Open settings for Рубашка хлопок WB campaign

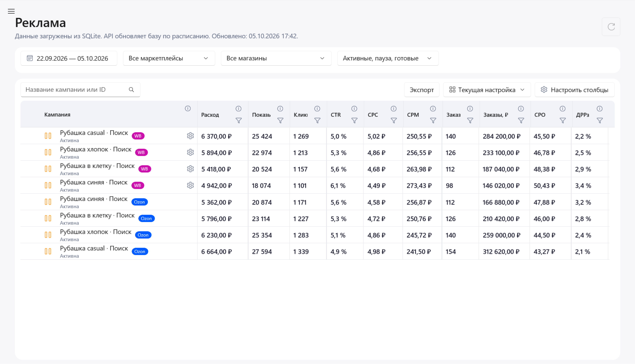click(190, 152)
